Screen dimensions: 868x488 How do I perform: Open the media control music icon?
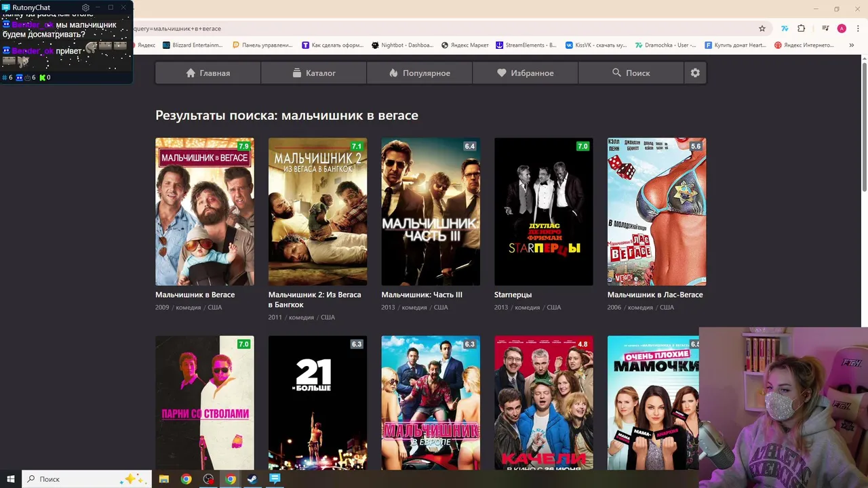pyautogui.click(x=825, y=28)
